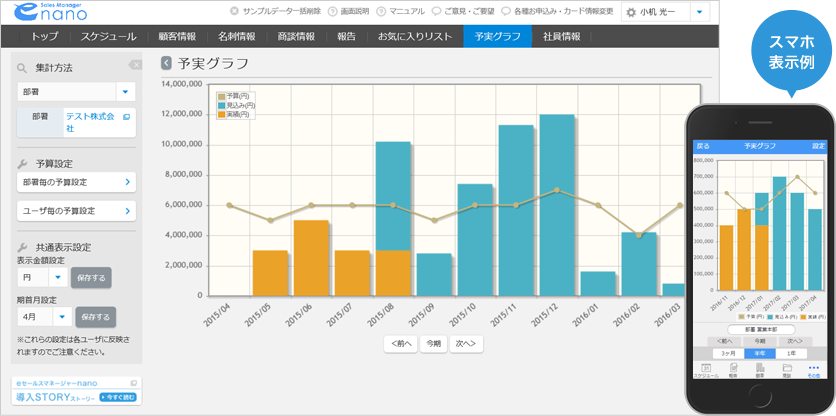The image size is (836, 416).
Task: Tap 設定 in the phone header
Action: [818, 146]
